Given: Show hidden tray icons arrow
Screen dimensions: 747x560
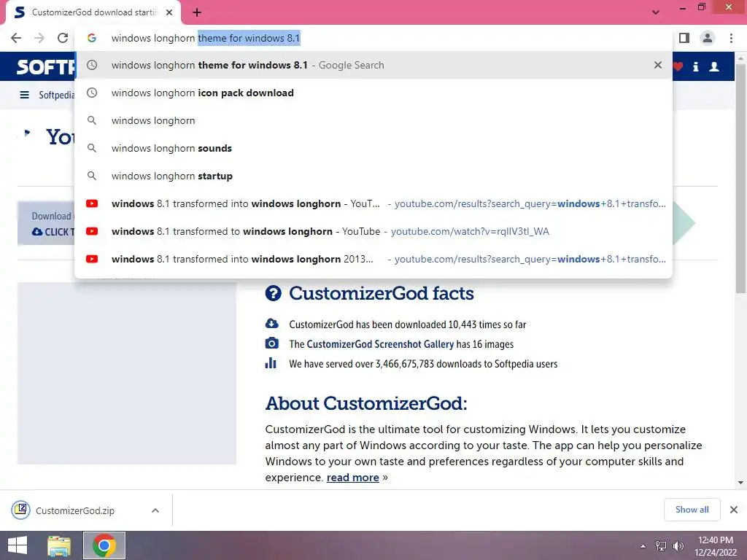Looking at the screenshot, I should coord(643,546).
